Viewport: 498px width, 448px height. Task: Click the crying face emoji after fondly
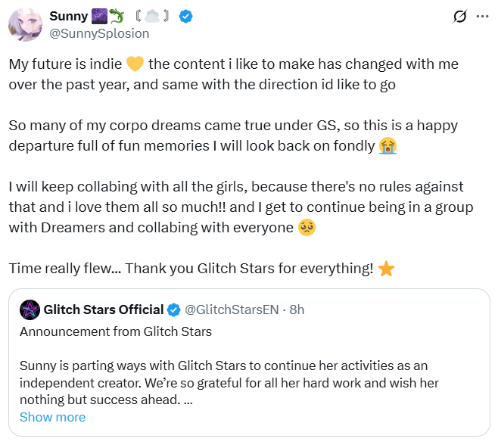click(x=388, y=146)
